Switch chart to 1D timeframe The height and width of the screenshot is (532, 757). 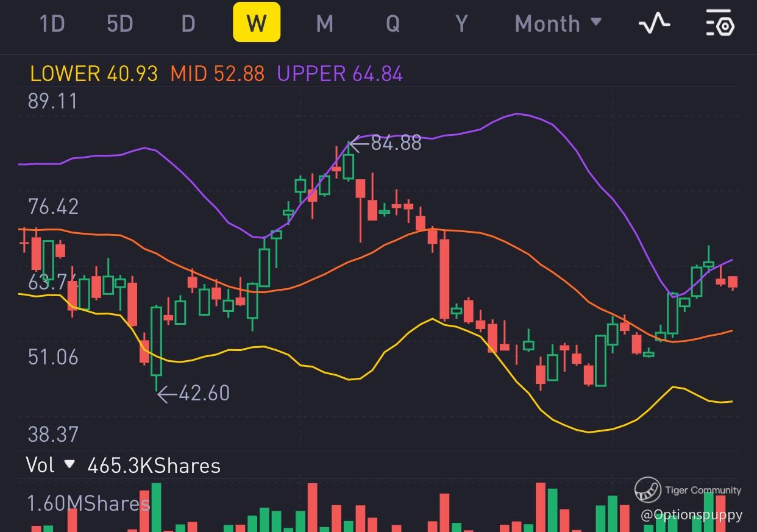pos(52,24)
